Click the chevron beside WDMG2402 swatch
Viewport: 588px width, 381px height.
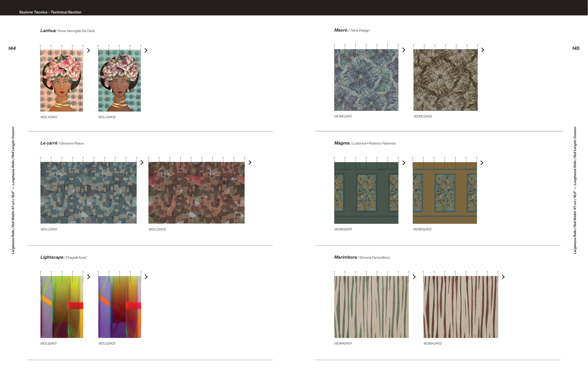482,163
